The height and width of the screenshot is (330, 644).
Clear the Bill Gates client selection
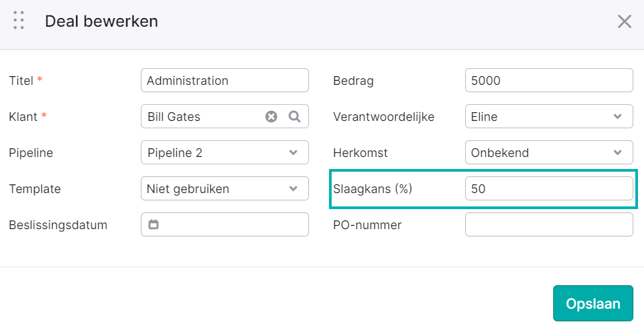pyautogui.click(x=271, y=117)
